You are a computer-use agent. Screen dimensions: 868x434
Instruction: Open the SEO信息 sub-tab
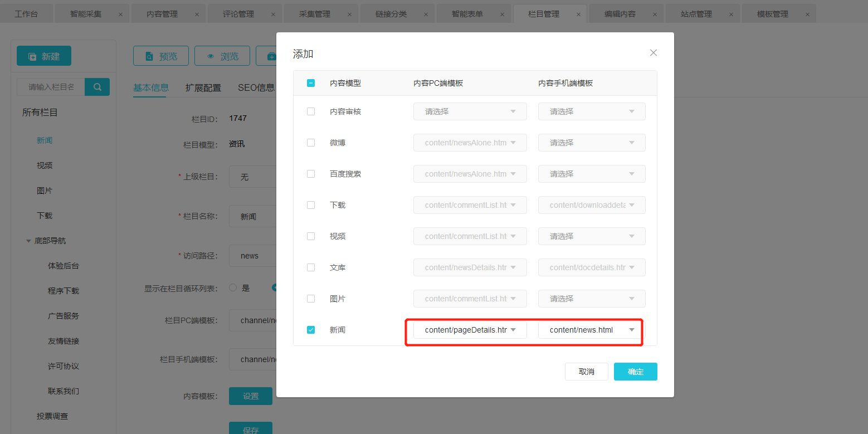click(x=256, y=87)
